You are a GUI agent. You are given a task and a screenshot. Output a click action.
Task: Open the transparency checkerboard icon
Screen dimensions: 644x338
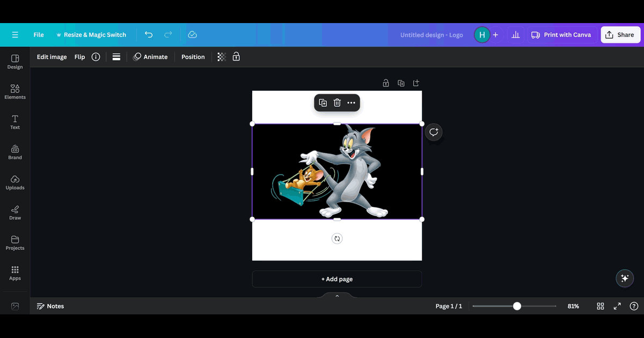click(x=222, y=57)
